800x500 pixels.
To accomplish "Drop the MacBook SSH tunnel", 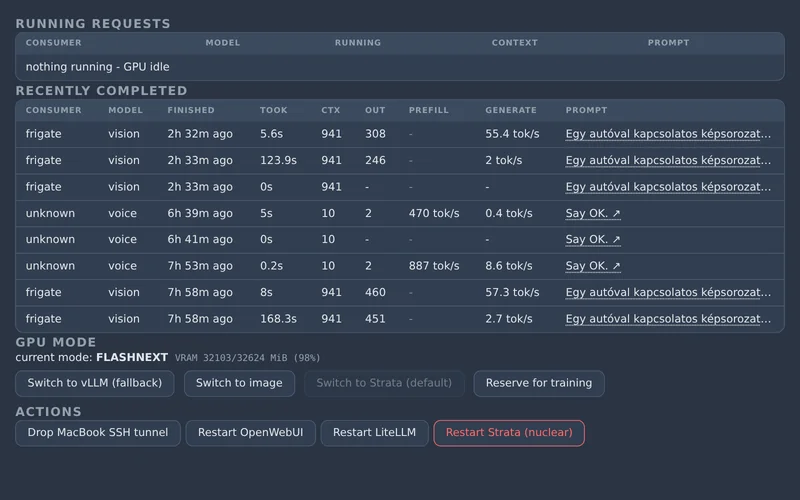I will click(x=98, y=433).
